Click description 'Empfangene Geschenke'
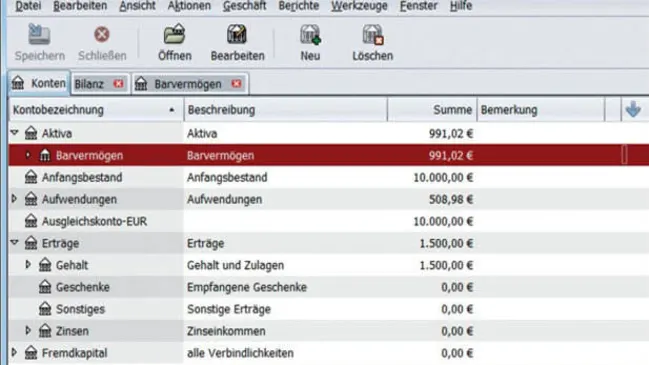The image size is (649, 365). [x=247, y=287]
